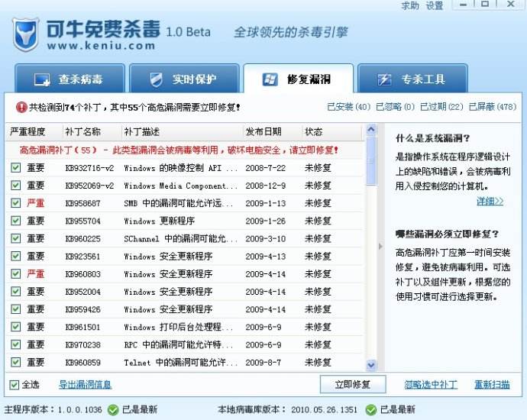This screenshot has height=420, width=527.
Task: Open the 详细>> link
Action: tap(490, 202)
